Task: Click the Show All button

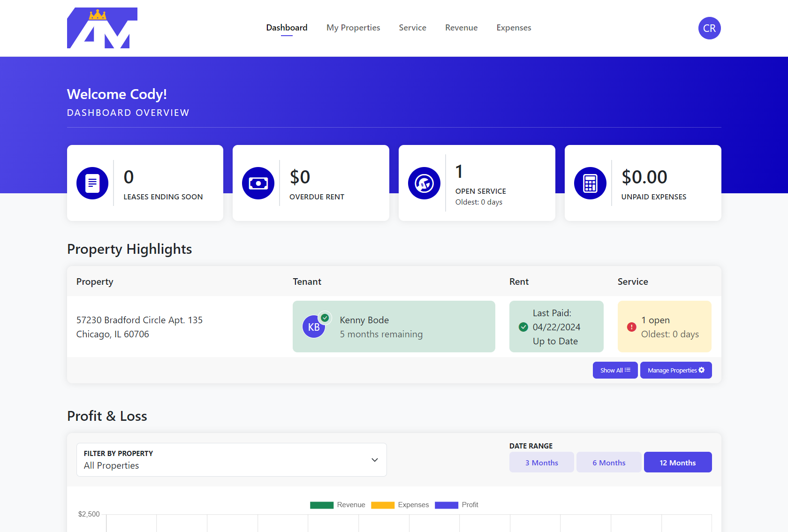Action: pyautogui.click(x=615, y=370)
